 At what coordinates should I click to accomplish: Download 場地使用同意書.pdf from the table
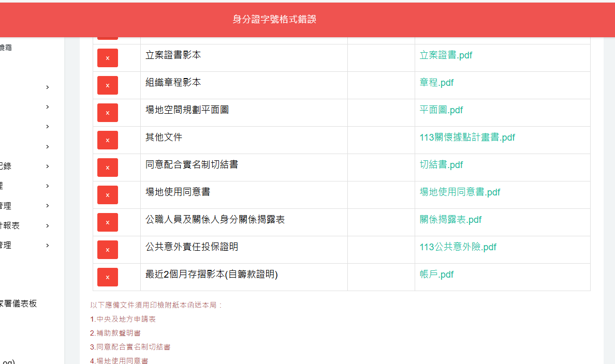click(x=460, y=192)
